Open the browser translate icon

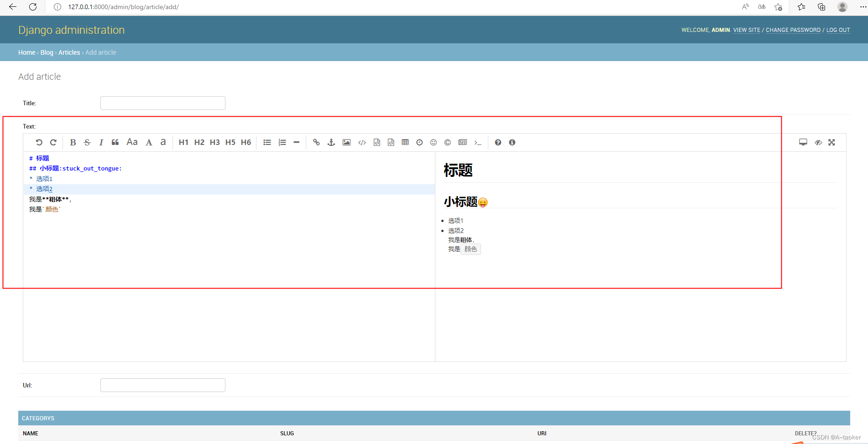tap(762, 7)
